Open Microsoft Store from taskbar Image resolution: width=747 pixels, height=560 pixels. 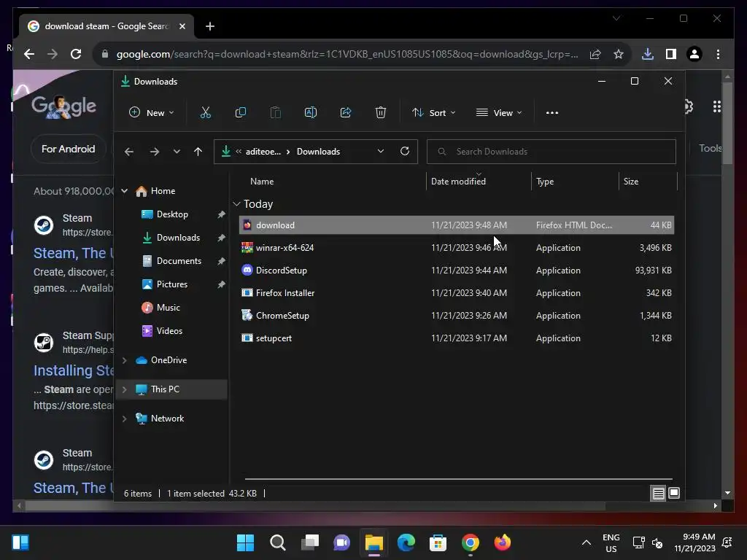(x=438, y=542)
